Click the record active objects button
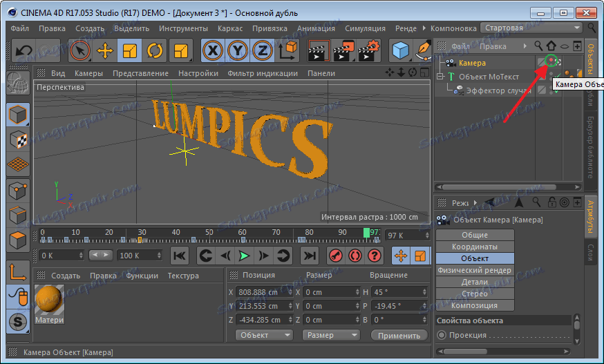The image size is (604, 364). click(336, 256)
